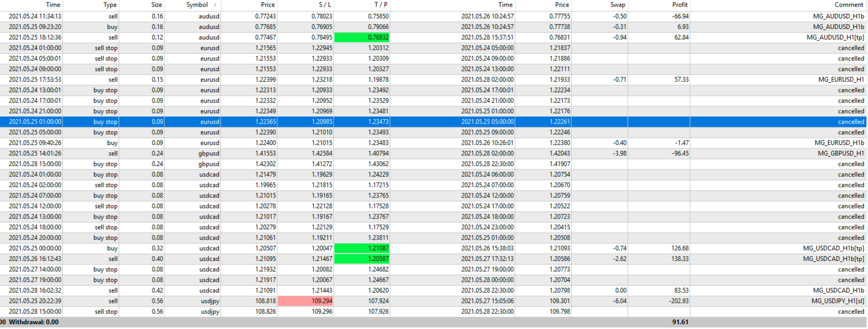Sort by the Comment column header

[x=849, y=5]
